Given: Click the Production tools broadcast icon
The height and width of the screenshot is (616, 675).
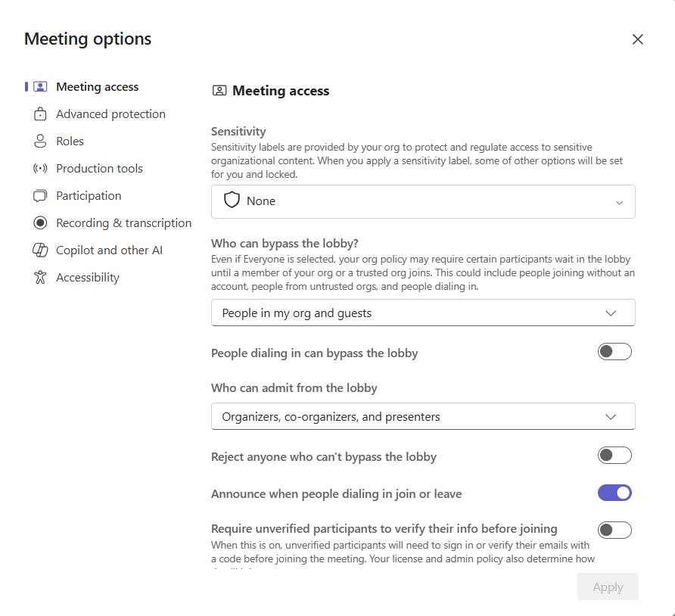Looking at the screenshot, I should click(40, 169).
